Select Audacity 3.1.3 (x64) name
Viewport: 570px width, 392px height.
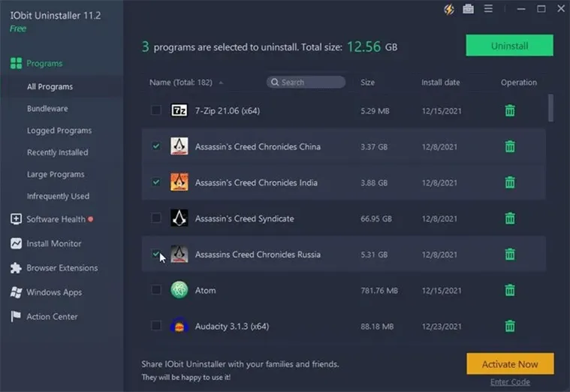pos(232,326)
